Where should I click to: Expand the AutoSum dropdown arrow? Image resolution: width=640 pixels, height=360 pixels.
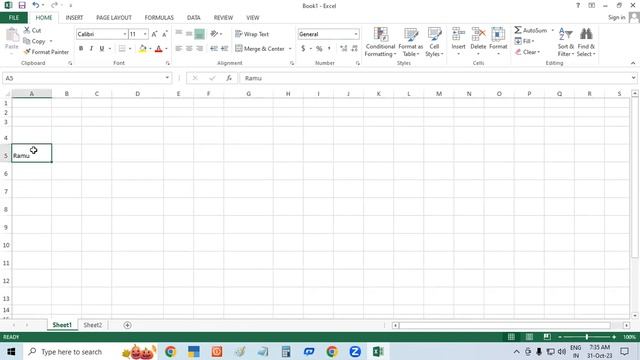pyautogui.click(x=553, y=31)
